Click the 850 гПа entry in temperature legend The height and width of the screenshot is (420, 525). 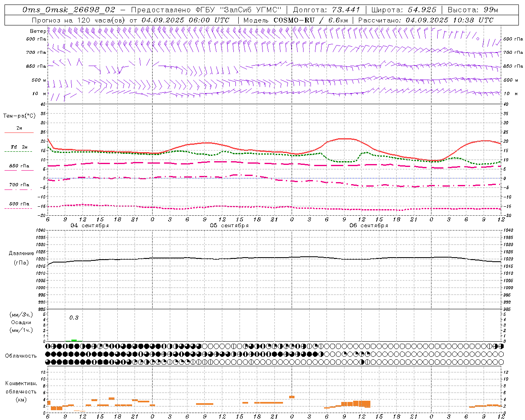[19, 166]
